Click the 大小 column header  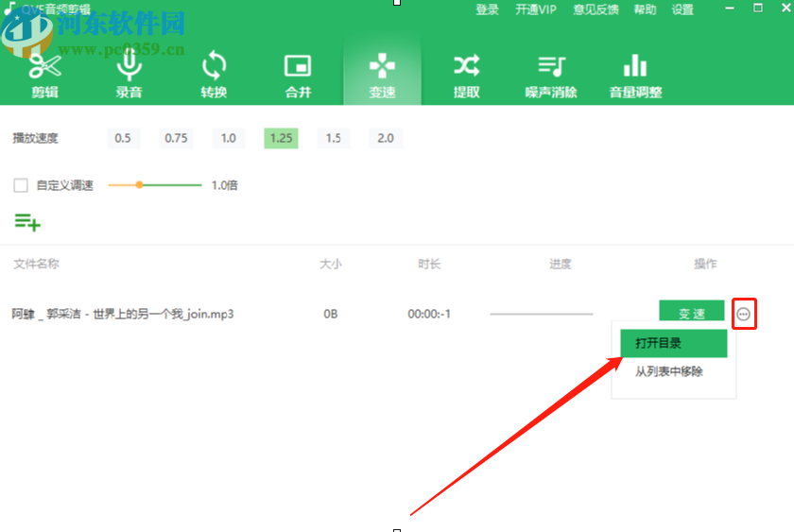point(331,264)
